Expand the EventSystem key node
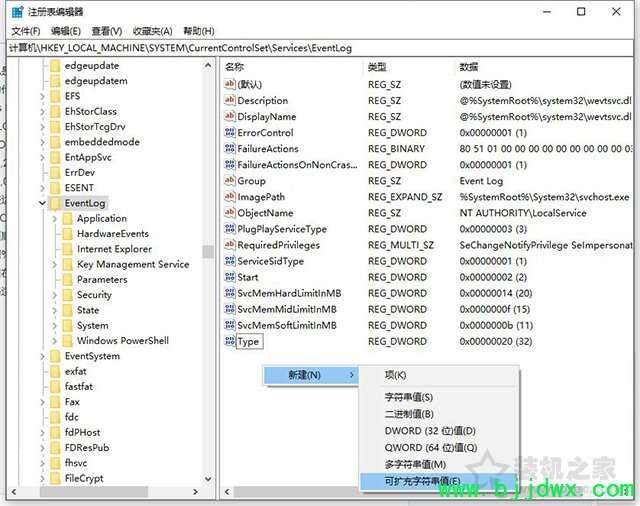The image size is (640, 506). pyautogui.click(x=42, y=356)
